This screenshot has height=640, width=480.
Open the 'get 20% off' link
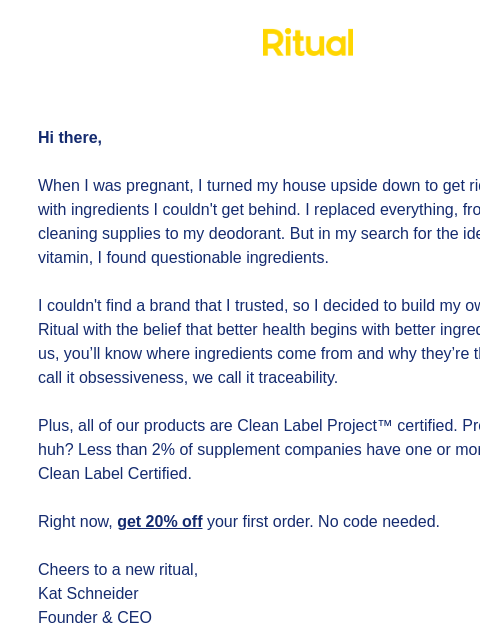(160, 522)
